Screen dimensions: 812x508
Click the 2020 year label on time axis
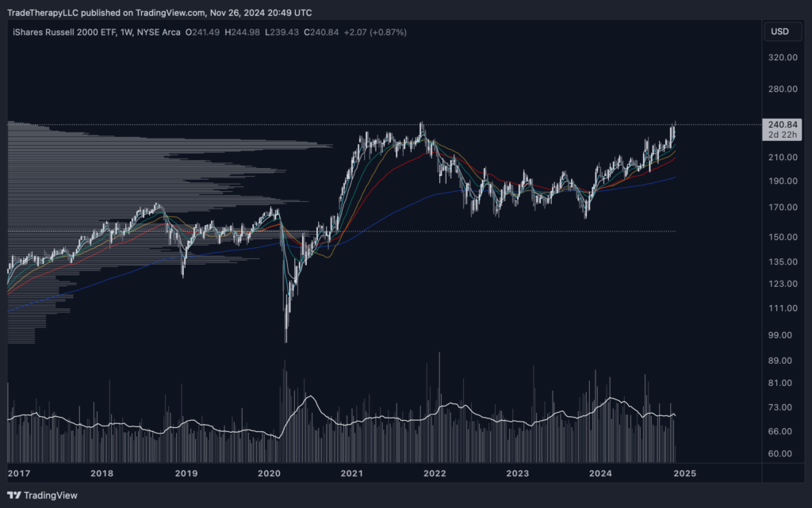coord(270,474)
